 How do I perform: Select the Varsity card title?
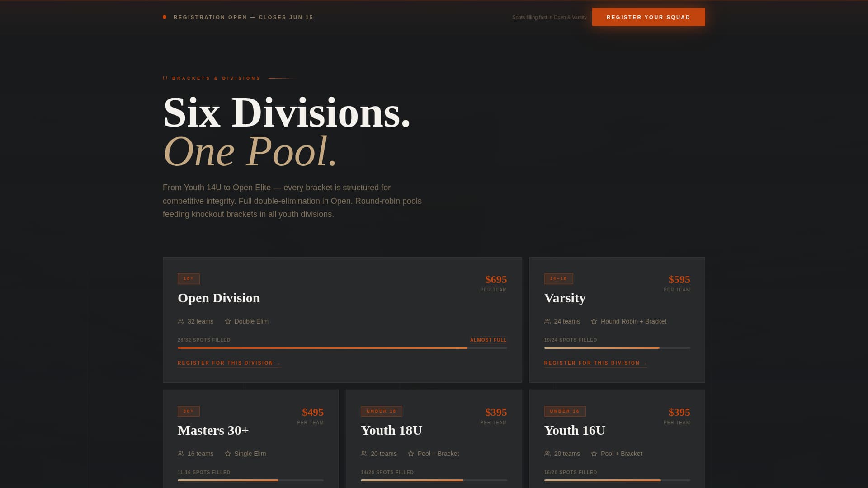[565, 298]
